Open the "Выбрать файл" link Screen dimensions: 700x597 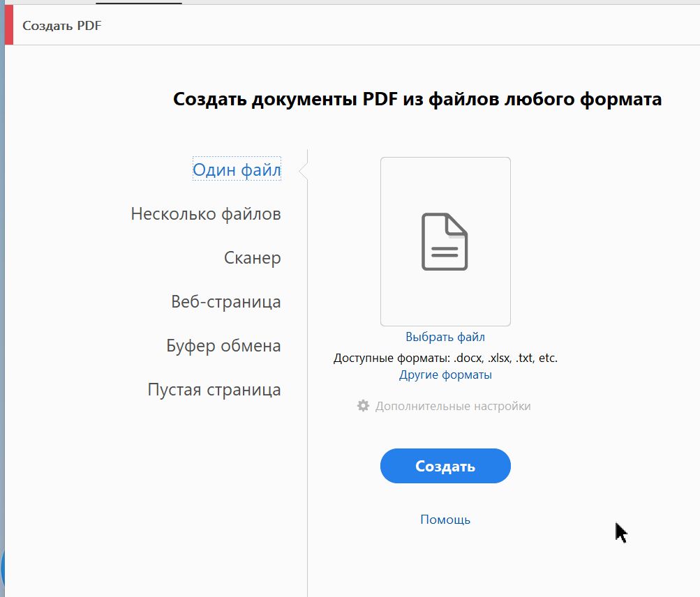[x=445, y=336]
